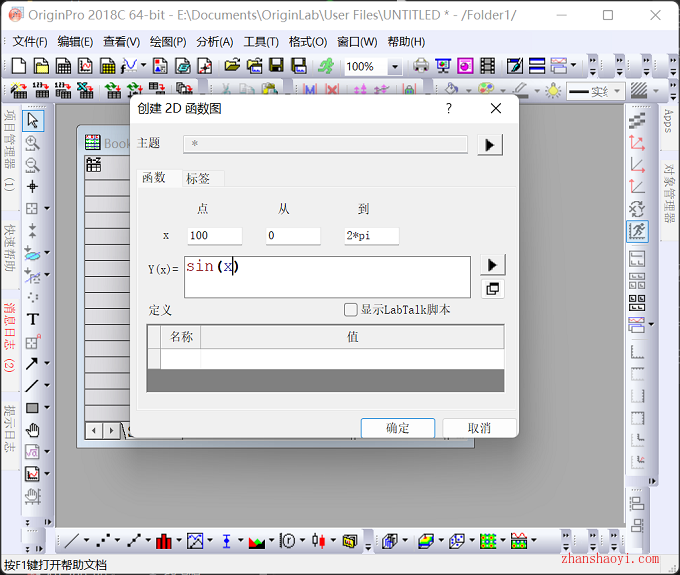Click the green running-man Recalculate icon
Screen dimensions: 680x575
click(326, 66)
